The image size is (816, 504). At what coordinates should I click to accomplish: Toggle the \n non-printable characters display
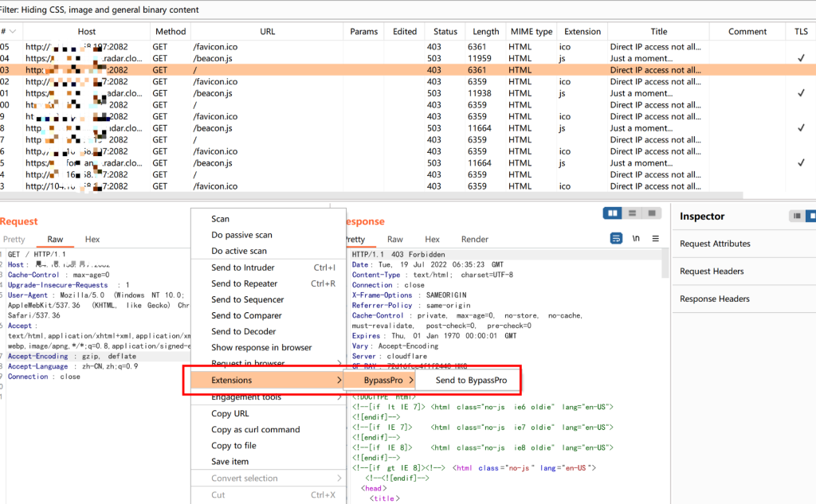click(636, 238)
